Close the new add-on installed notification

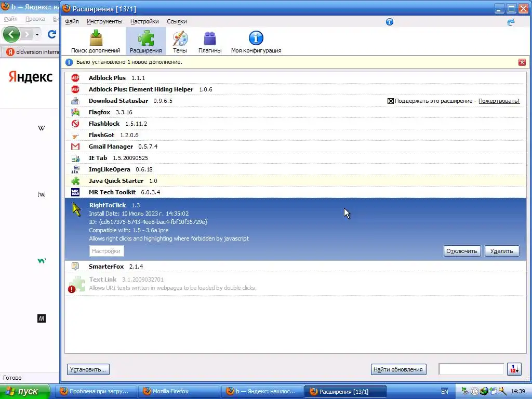(x=522, y=62)
